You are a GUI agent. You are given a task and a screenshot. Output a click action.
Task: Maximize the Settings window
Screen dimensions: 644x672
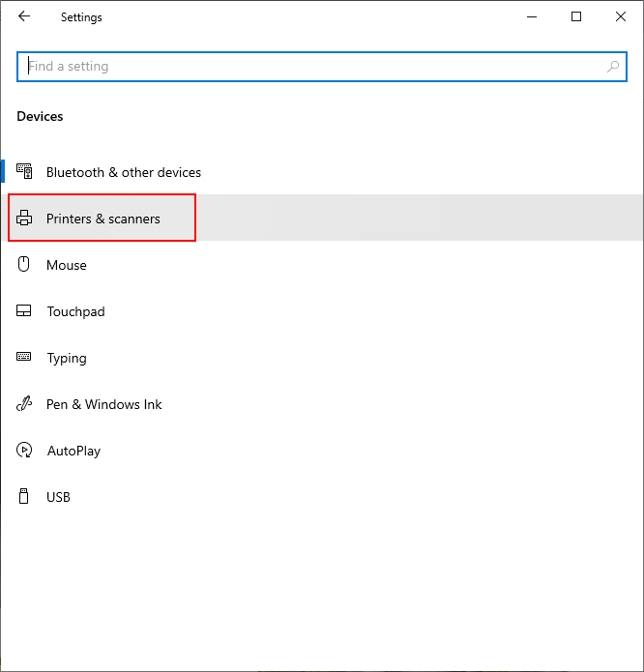(x=576, y=16)
